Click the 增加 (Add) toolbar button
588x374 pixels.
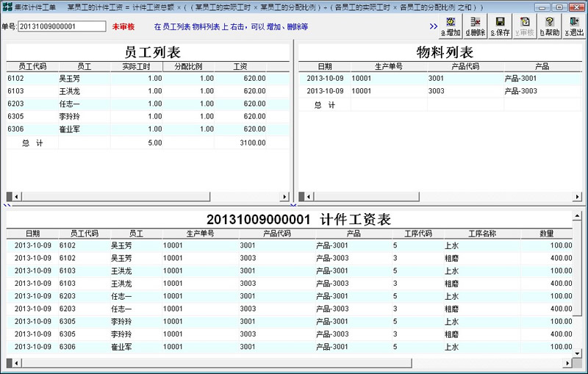pos(451,27)
